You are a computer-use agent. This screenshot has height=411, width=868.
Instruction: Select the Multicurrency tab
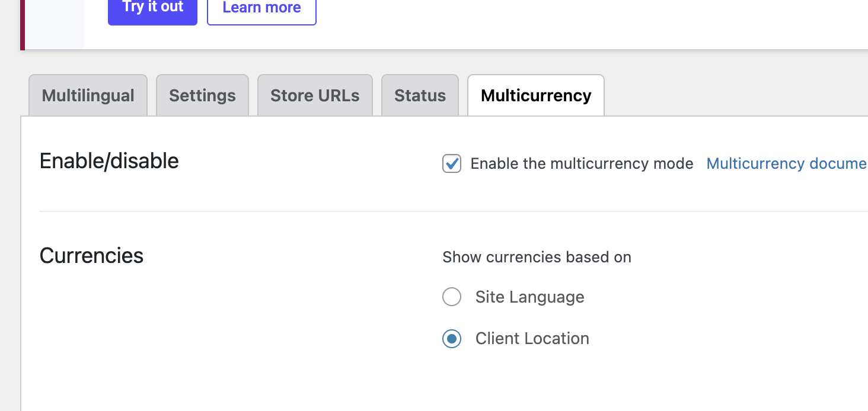536,95
